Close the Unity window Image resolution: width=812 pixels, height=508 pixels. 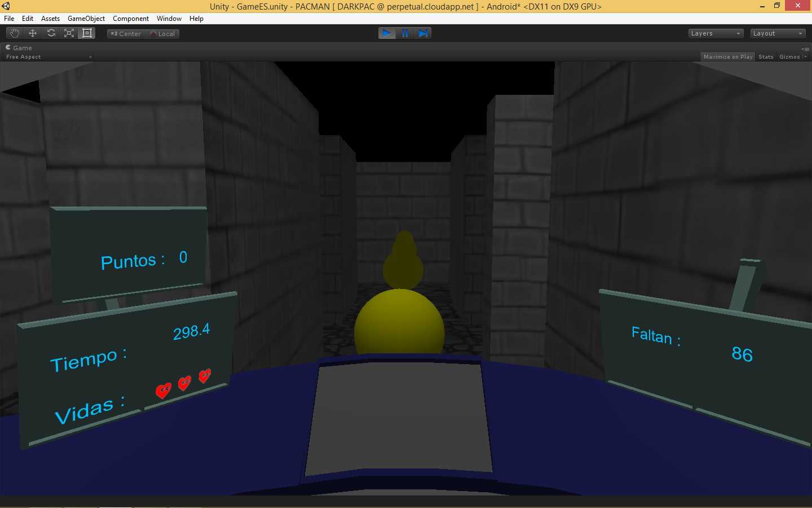798,6
